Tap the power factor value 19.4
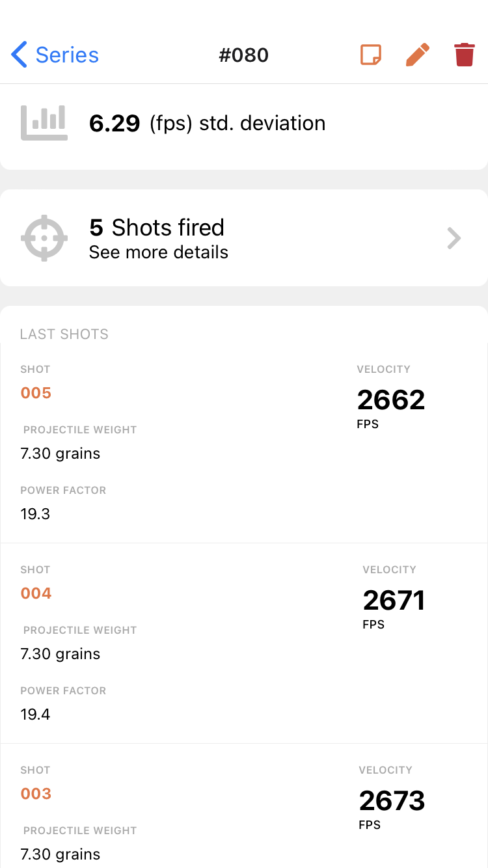Screen dimensions: 488x868 click(35, 714)
